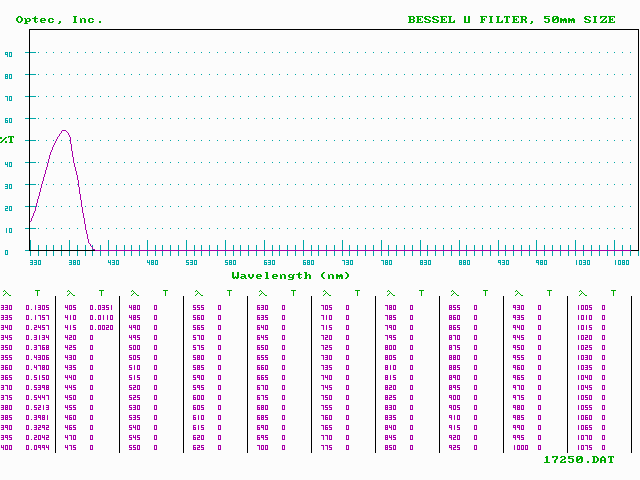The width and height of the screenshot is (640, 480).
Task: Click the first green lambda column header
Action: (6, 293)
